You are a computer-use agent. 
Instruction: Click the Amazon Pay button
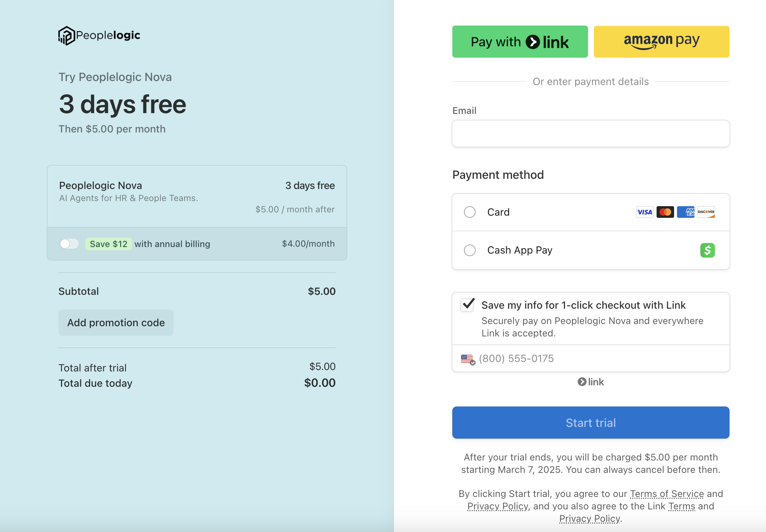click(x=661, y=42)
